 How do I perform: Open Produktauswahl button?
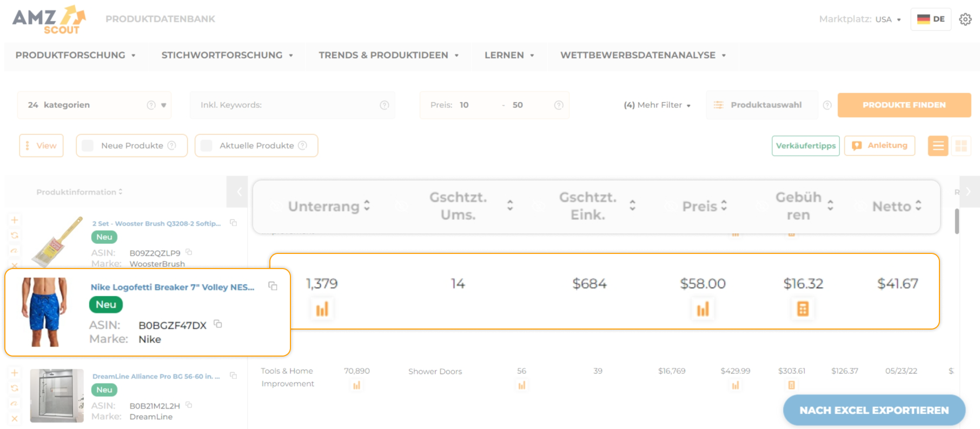tap(762, 105)
